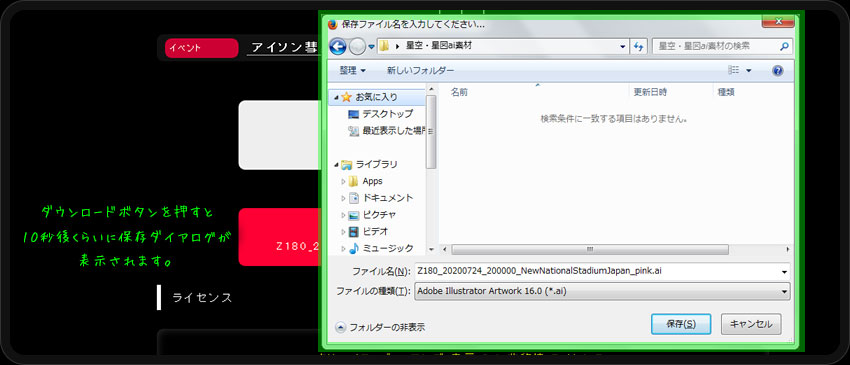Screen dimensions: 850x365
Task: Click the Back arrow navigation button
Action: (338, 47)
